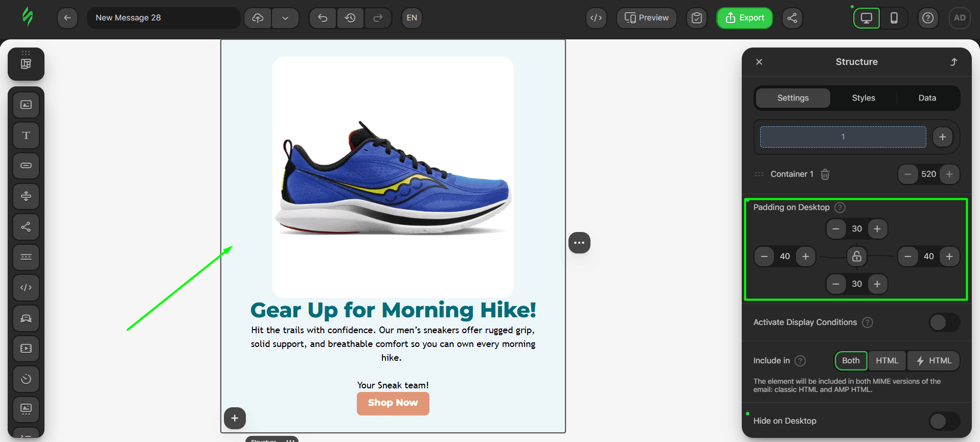Click the Social share block icon
The image size is (980, 442).
point(26,227)
